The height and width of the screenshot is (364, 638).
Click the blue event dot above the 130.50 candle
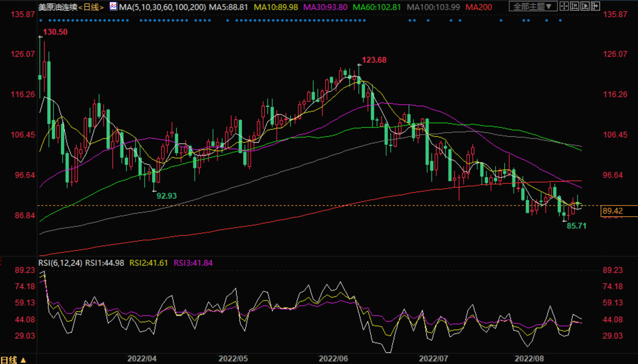pos(41,20)
